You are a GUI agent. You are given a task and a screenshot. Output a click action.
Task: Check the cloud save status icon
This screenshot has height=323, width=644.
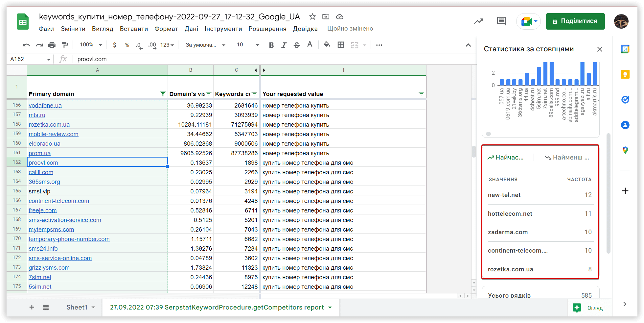[x=340, y=16]
